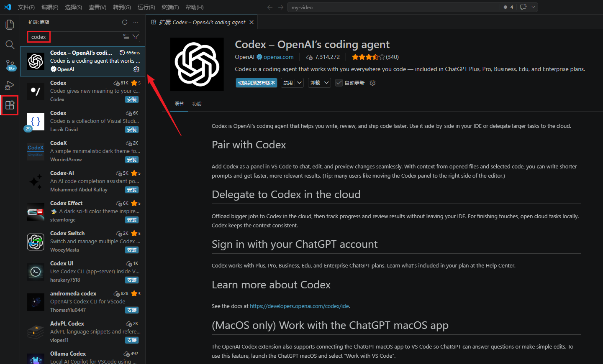Click the switch to pre-release version button
Viewport: 603px width, 364px height.
tap(257, 83)
